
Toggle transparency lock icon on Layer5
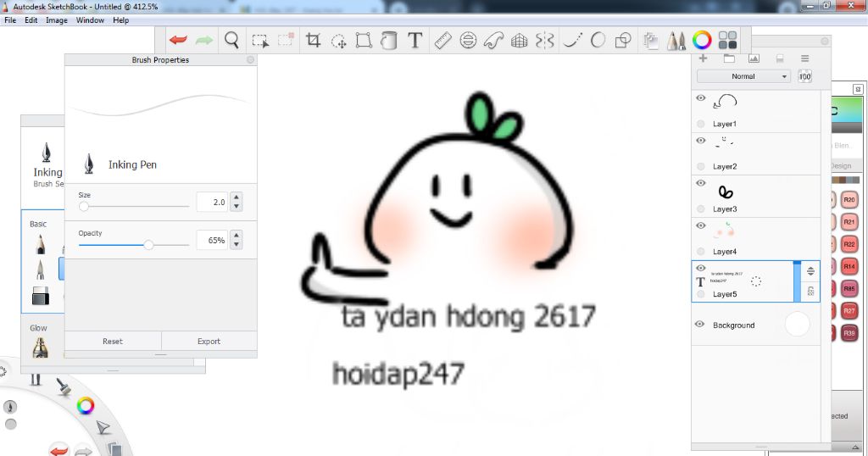(x=810, y=291)
